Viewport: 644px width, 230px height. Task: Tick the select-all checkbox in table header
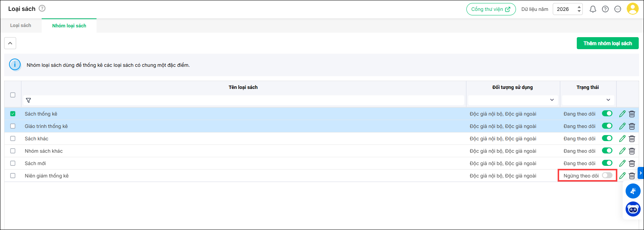(x=13, y=95)
